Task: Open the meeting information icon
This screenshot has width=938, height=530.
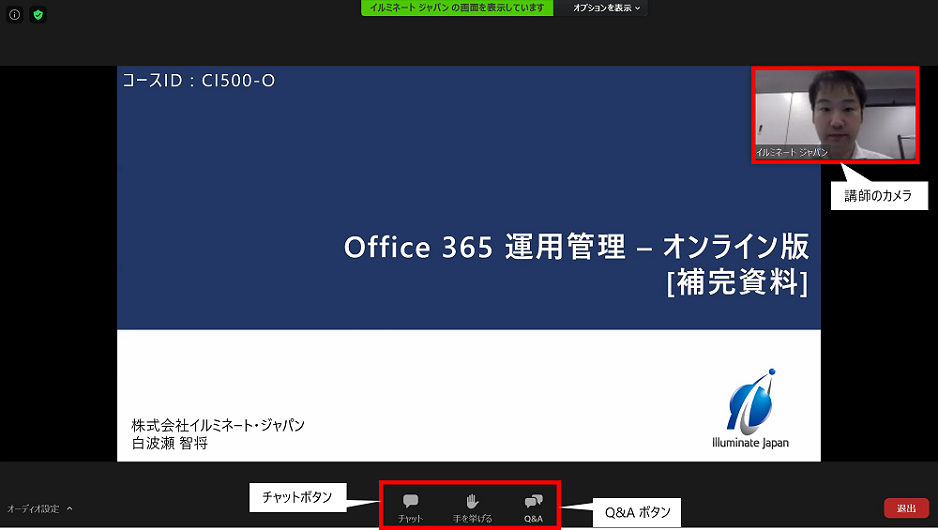Action: coord(14,15)
